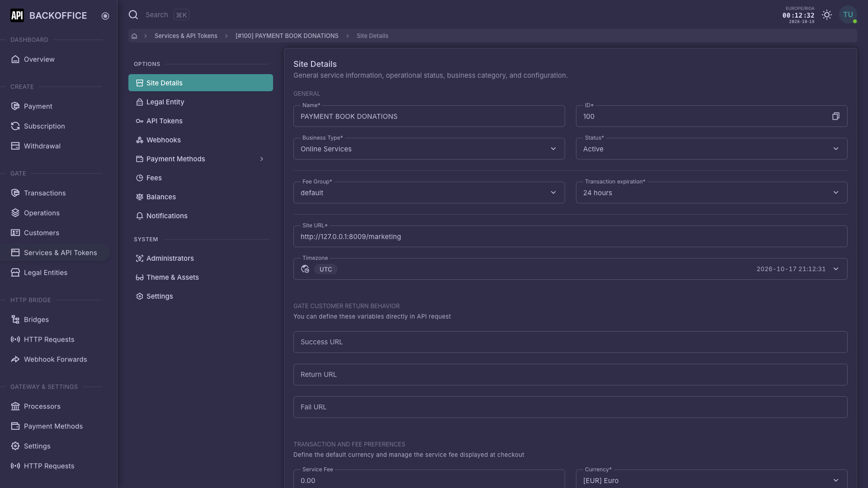The image size is (868, 488).
Task: Open Legal Entity option
Action: click(201, 102)
